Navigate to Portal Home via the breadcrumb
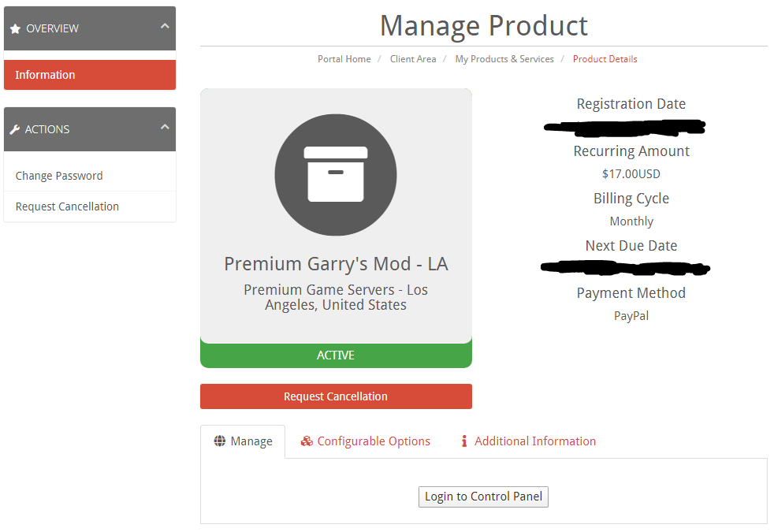The width and height of the screenshot is (774, 532). pos(344,58)
